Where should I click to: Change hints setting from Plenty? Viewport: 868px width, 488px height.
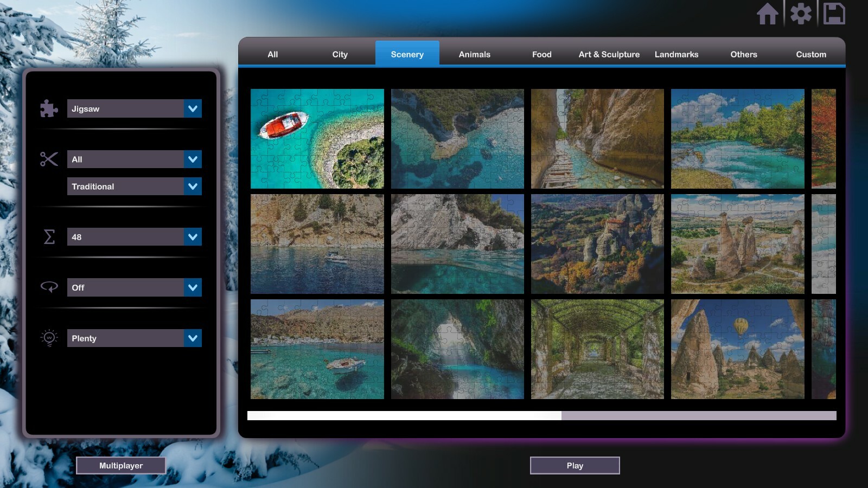click(x=134, y=338)
